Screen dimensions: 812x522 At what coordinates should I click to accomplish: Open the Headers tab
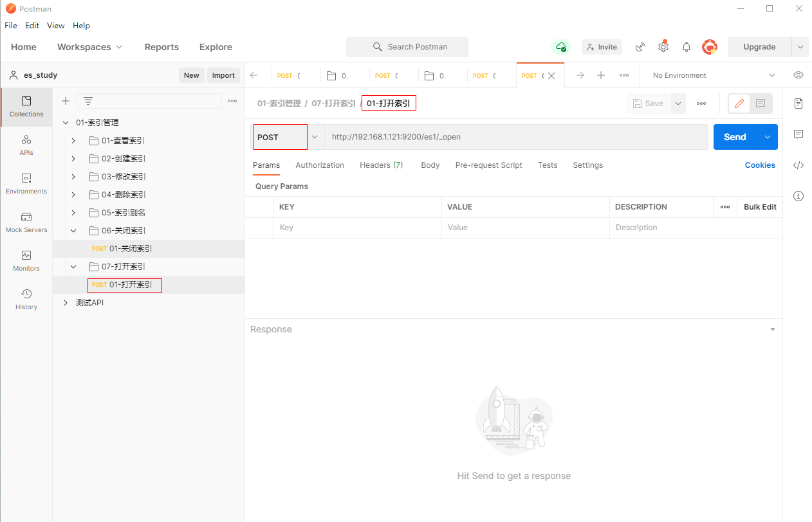click(381, 165)
